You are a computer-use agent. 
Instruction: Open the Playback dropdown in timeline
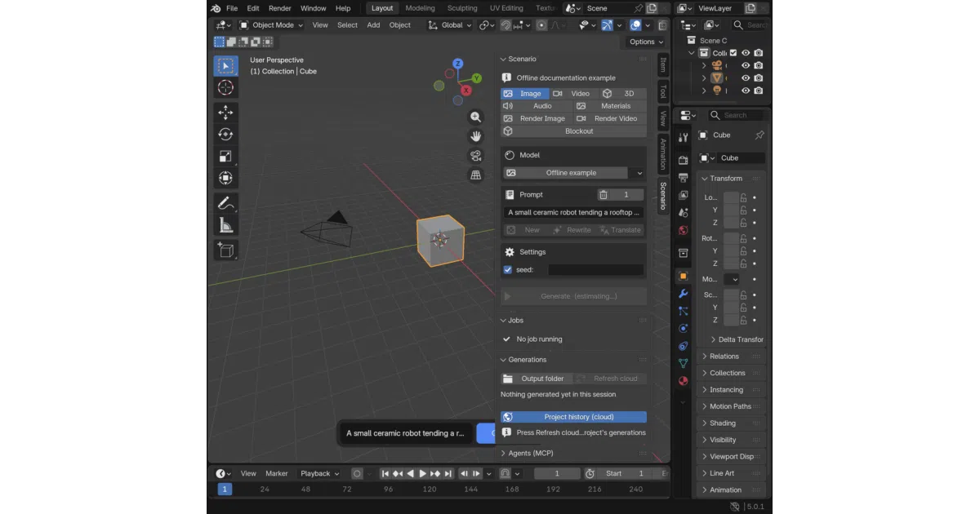[x=319, y=473]
